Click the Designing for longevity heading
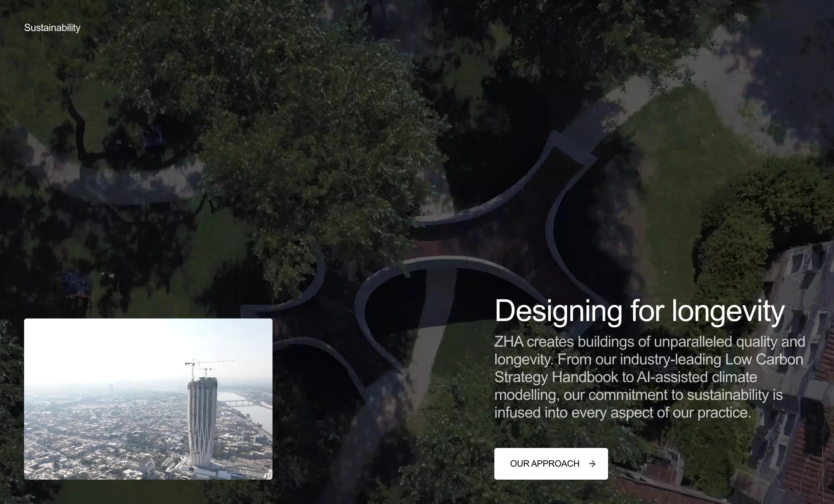Image resolution: width=834 pixels, height=504 pixels. [639, 311]
